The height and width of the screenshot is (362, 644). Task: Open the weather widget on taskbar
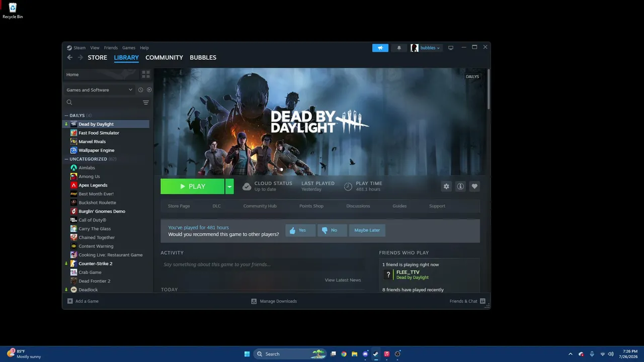[24, 354]
